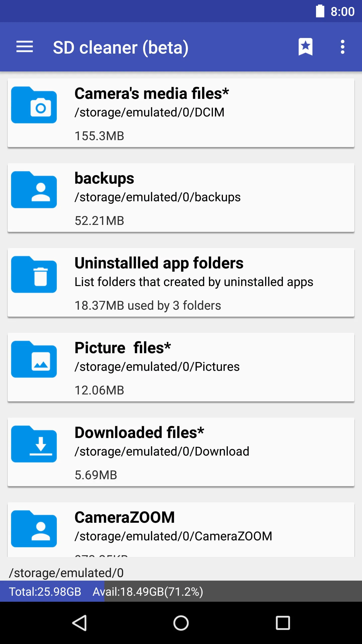Tap the storage usage bar

[181, 591]
